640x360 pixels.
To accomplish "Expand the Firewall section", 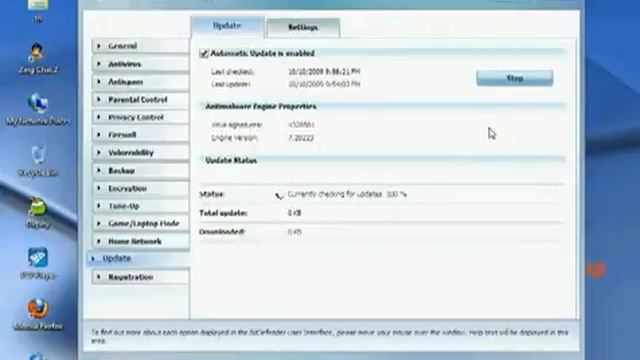I will pyautogui.click(x=141, y=135).
